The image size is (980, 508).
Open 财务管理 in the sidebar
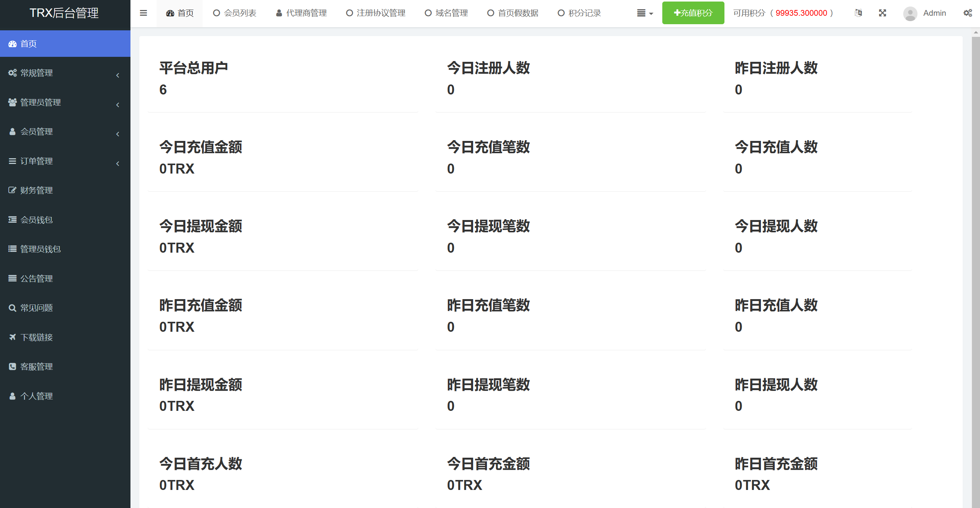pyautogui.click(x=36, y=190)
